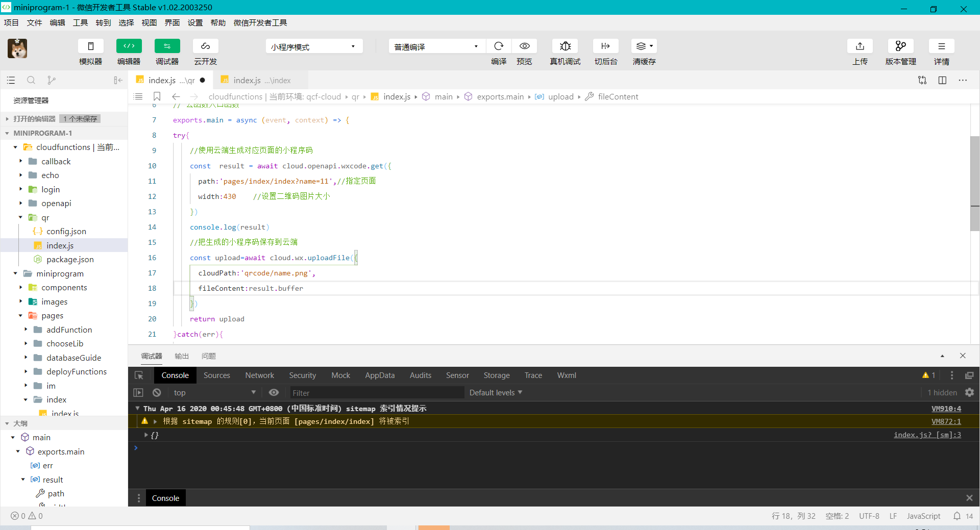Click the switch to background (切后台) icon

pos(606,46)
